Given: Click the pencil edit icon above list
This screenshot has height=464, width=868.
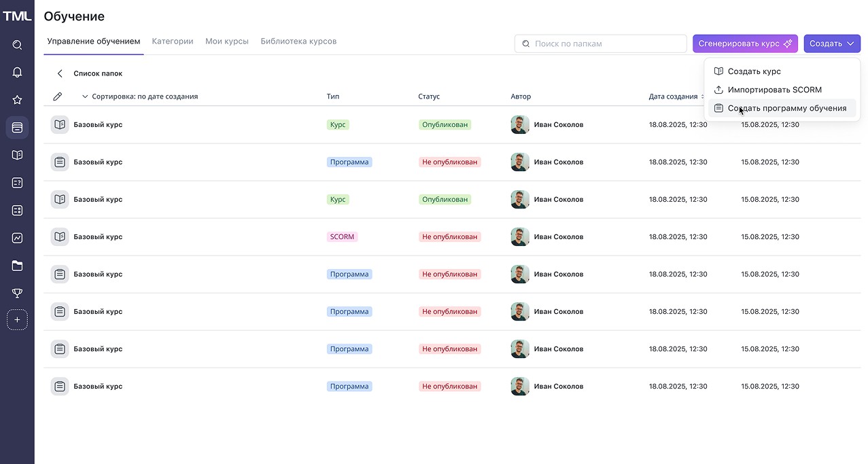Looking at the screenshot, I should coord(58,96).
